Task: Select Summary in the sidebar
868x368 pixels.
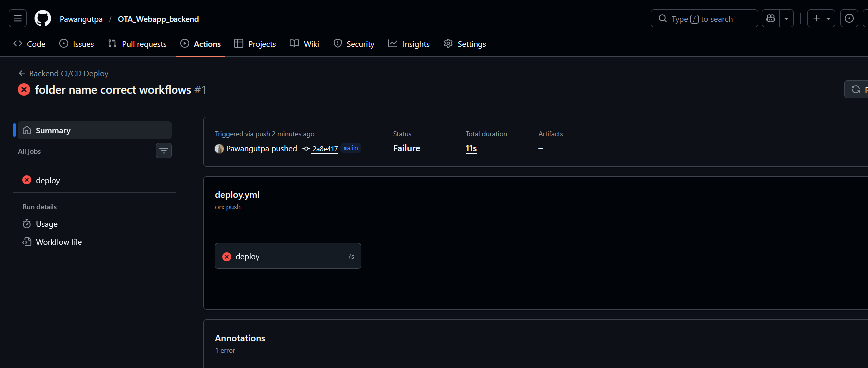Action: pyautogui.click(x=95, y=130)
